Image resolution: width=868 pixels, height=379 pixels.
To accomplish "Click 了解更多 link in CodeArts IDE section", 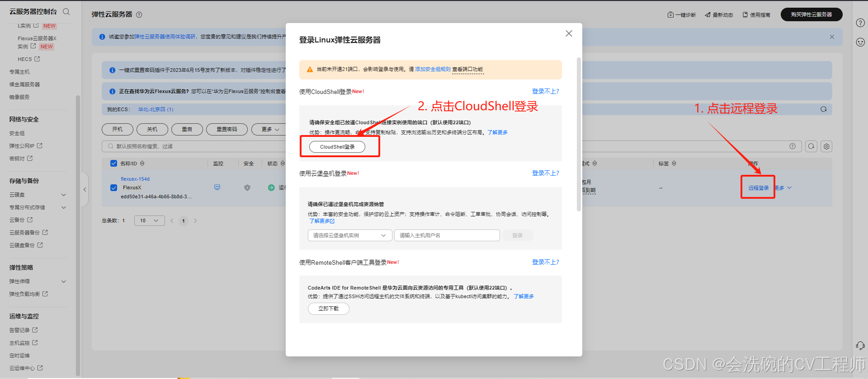I will (524, 296).
